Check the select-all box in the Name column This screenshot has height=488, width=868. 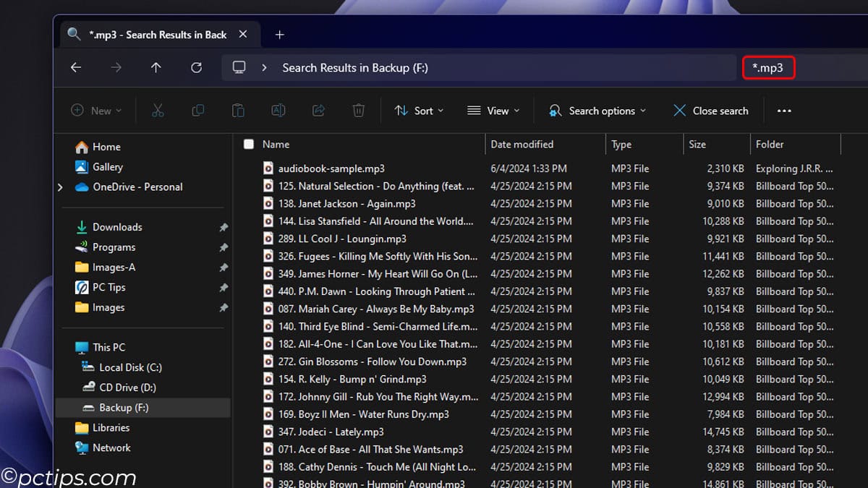tap(248, 144)
